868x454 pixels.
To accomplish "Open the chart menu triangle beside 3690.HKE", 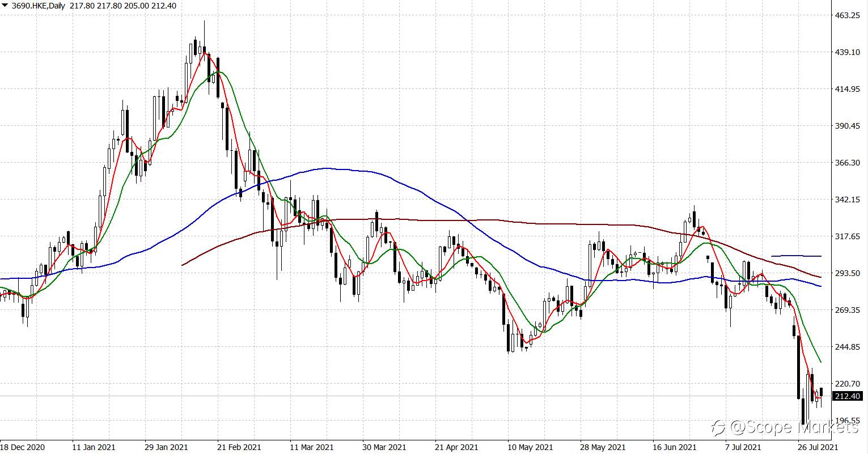I will (x=5, y=5).
